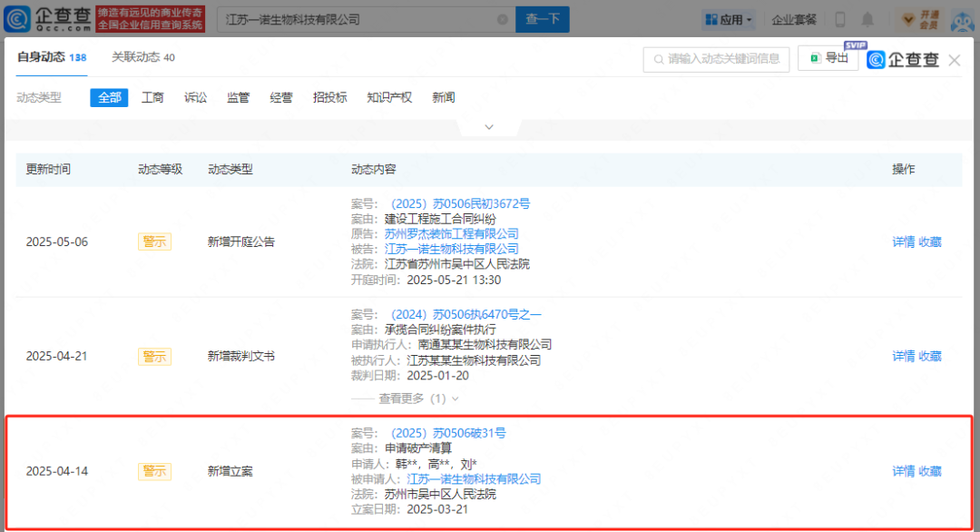Screen dimensions: 980x532
Task: Click 收藏 for the 2025-04-21 row
Action: pos(930,357)
